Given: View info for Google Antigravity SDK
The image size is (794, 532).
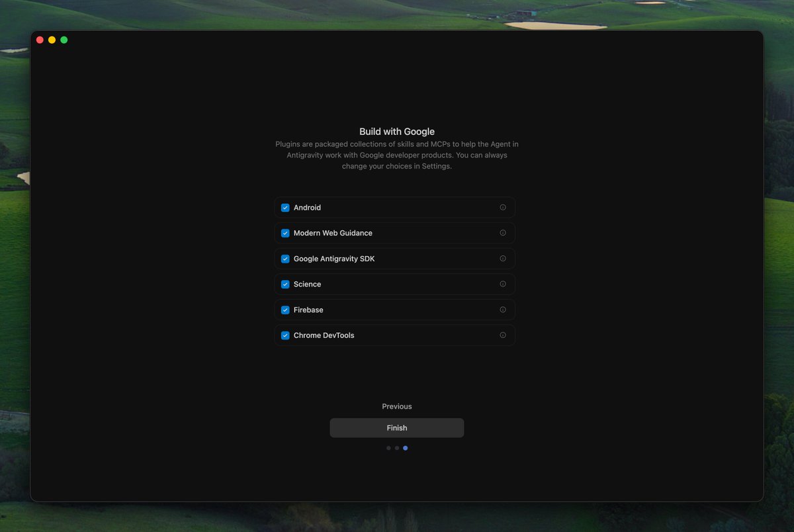Looking at the screenshot, I should tap(503, 259).
